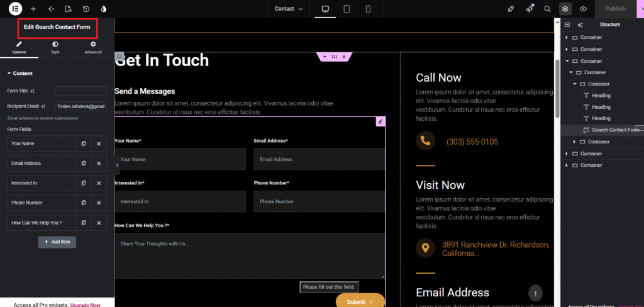
Task: Switch to Mobile responsive view
Action: 369,9
